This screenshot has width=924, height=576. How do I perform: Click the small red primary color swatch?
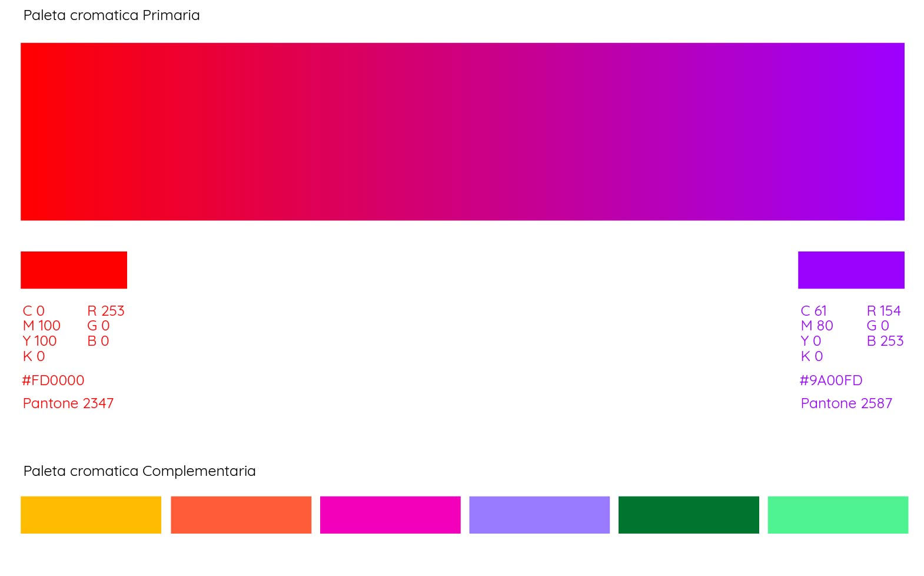74,270
